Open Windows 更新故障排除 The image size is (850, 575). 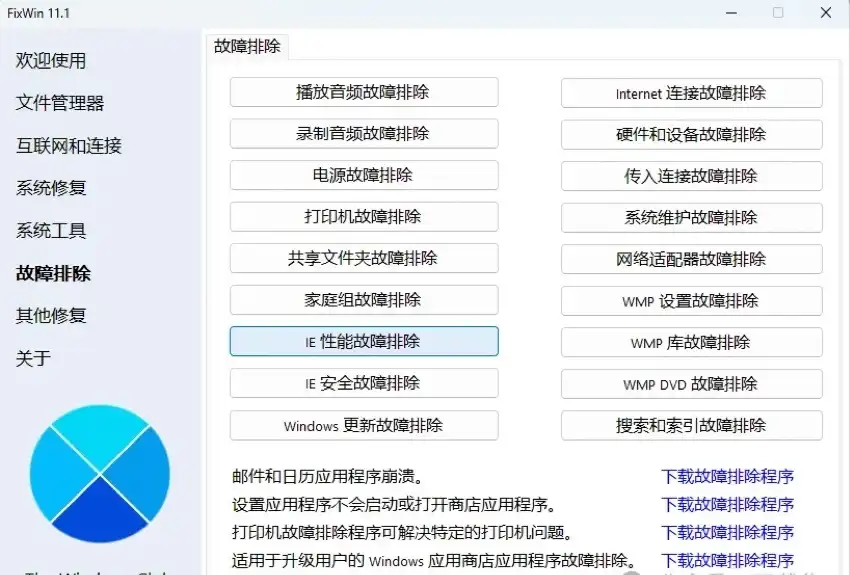[364, 425]
